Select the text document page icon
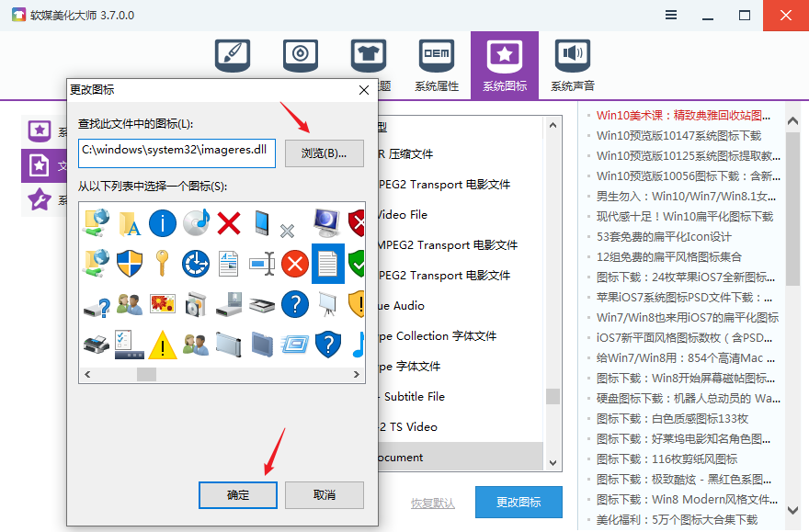809x532 pixels. point(327,263)
